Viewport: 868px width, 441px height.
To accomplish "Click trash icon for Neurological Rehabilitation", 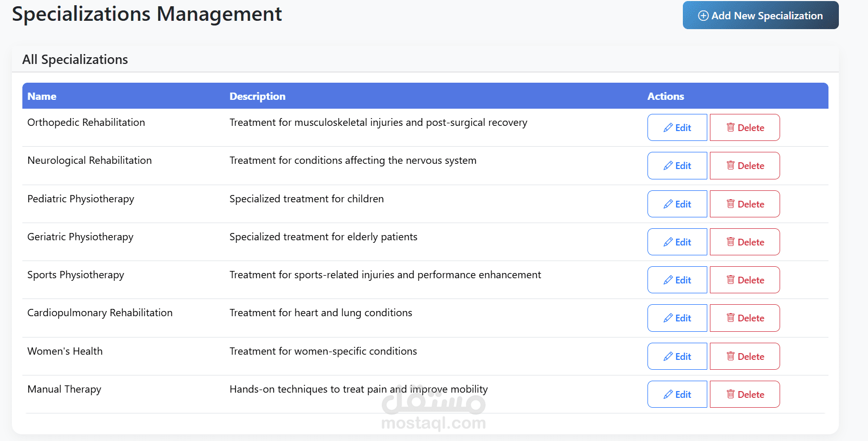I will tap(731, 165).
